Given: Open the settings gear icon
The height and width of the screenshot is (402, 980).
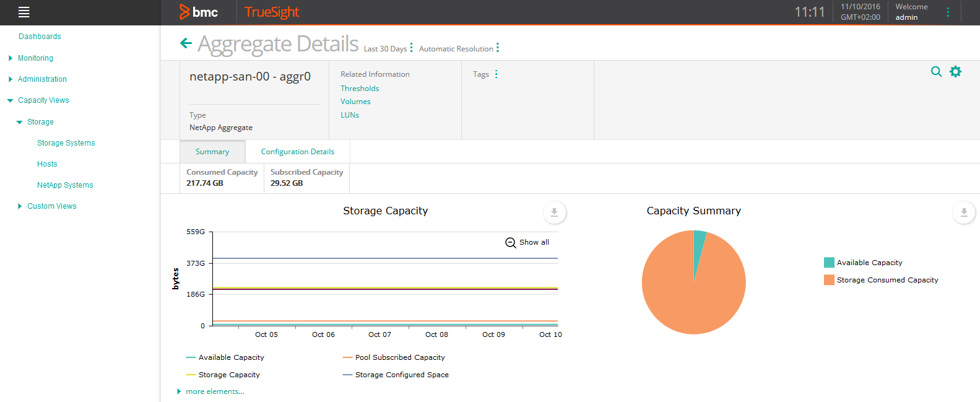Looking at the screenshot, I should pyautogui.click(x=956, y=72).
